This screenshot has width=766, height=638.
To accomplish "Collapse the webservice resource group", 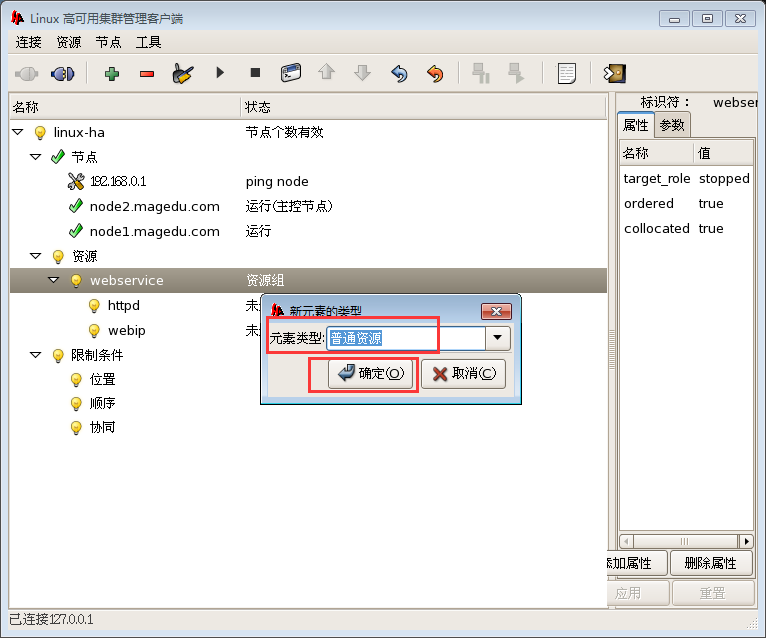I will coord(54,281).
